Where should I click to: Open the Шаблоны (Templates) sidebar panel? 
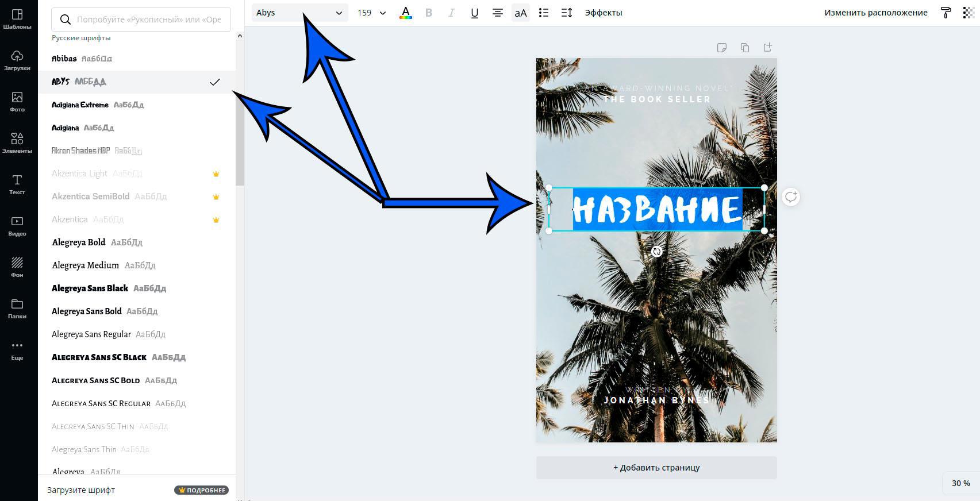pyautogui.click(x=17, y=18)
